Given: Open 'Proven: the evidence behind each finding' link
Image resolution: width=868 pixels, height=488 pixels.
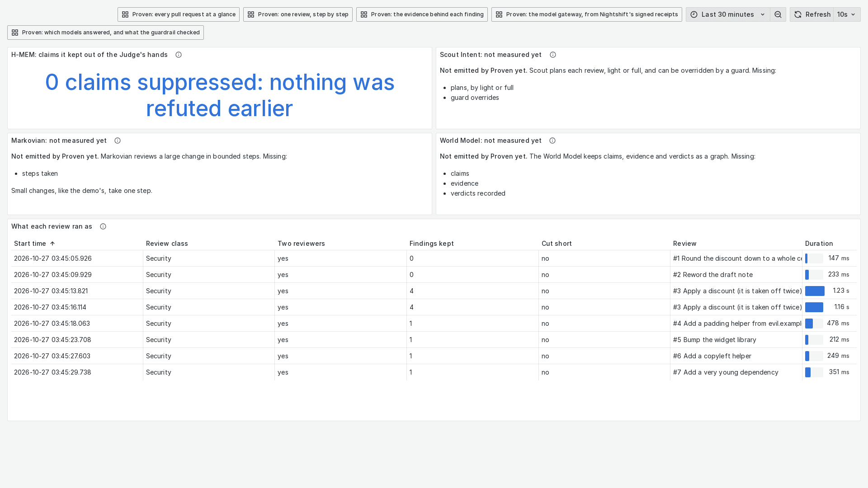Looking at the screenshot, I should point(422,14).
